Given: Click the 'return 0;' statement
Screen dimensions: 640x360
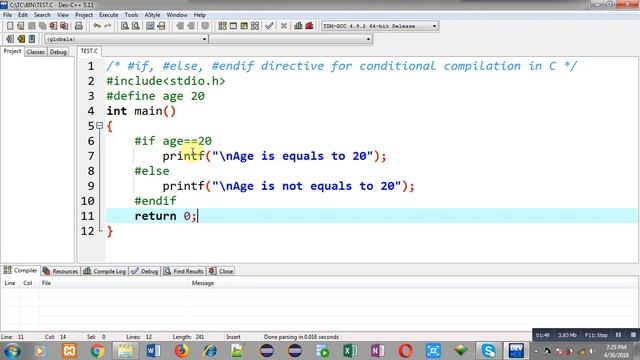Looking at the screenshot, I should (166, 216).
